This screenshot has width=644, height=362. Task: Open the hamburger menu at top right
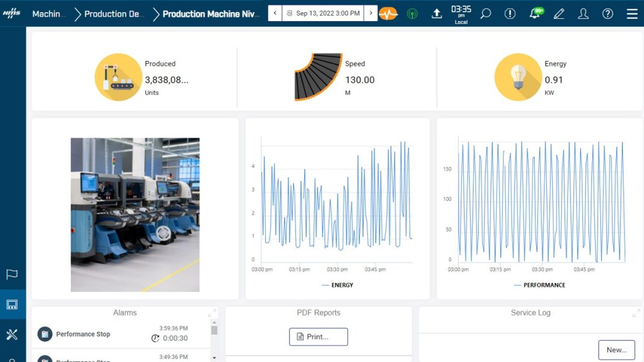pos(632,13)
